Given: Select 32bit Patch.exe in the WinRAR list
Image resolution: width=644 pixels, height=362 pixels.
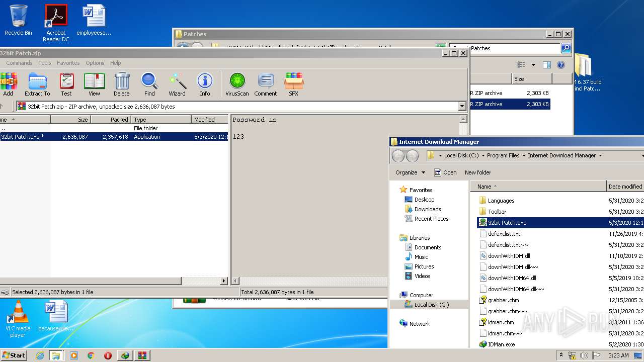Looking at the screenshot, I should pos(114,137).
